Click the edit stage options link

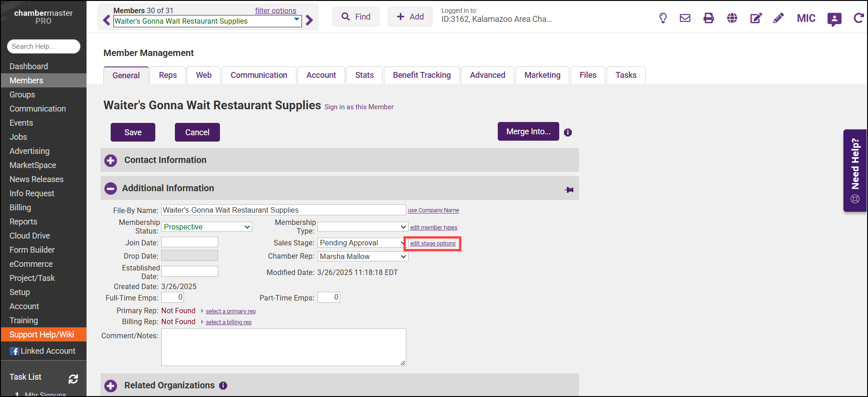433,244
